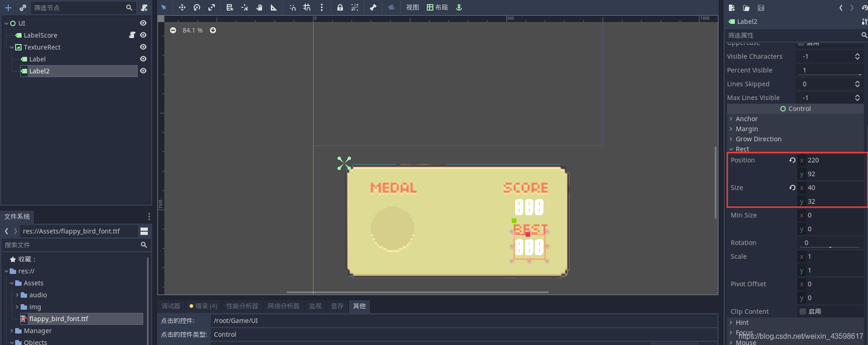868x345 pixels.
Task: Choose the list select tool
Action: 230,7
